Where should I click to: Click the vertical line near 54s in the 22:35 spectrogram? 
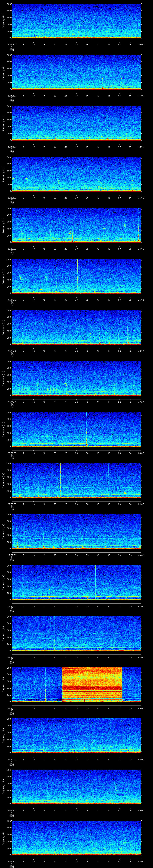[127, 327]
